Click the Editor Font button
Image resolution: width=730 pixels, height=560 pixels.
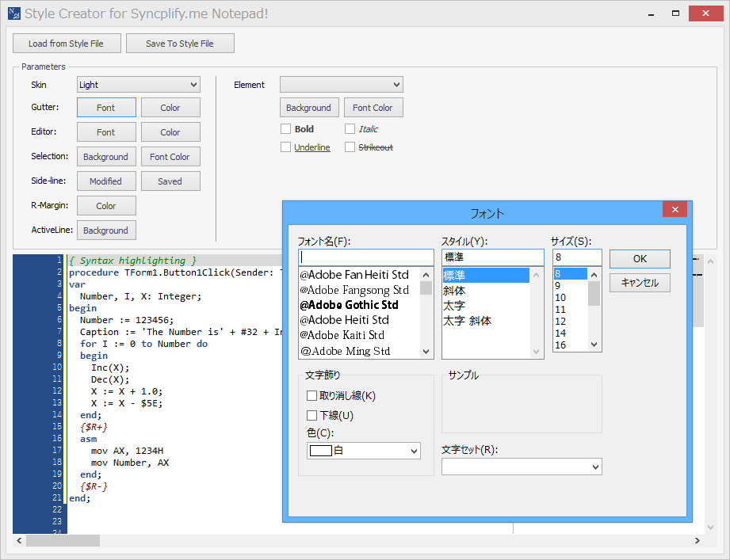point(106,132)
